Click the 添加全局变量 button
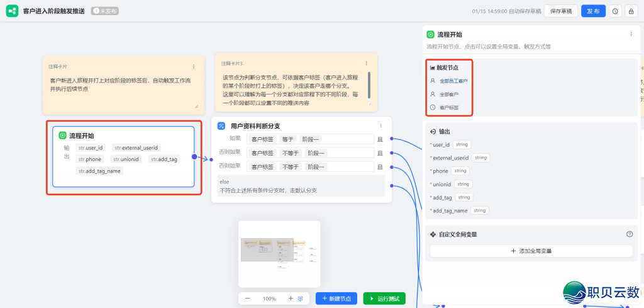The width and height of the screenshot is (644, 308). [531, 251]
